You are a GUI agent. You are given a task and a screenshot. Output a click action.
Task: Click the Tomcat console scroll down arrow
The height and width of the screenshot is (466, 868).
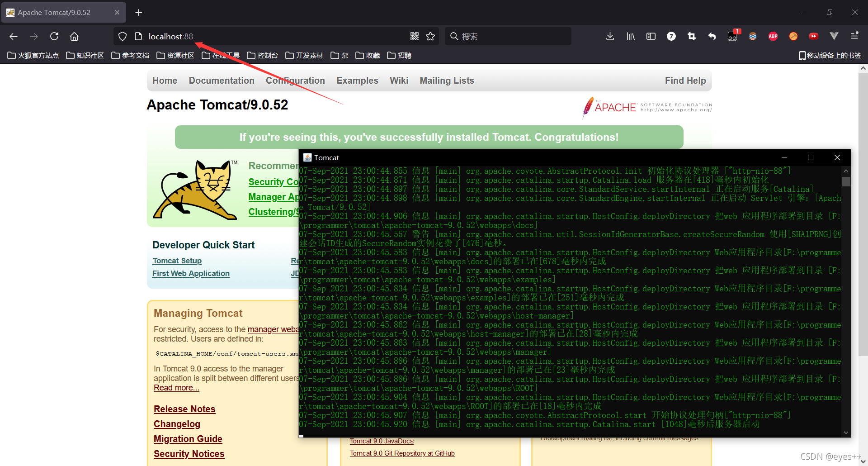846,433
